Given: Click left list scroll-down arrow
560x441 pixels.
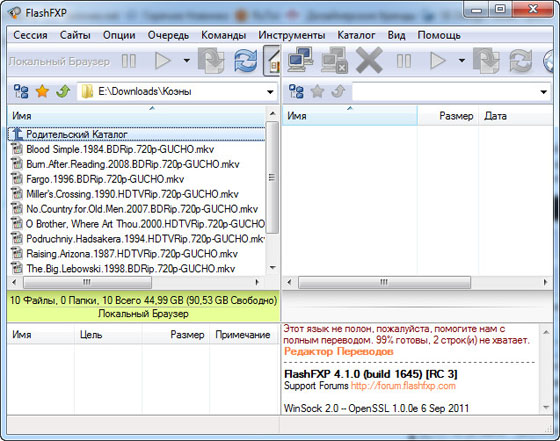Looking at the screenshot, I should pyautogui.click(x=272, y=267).
